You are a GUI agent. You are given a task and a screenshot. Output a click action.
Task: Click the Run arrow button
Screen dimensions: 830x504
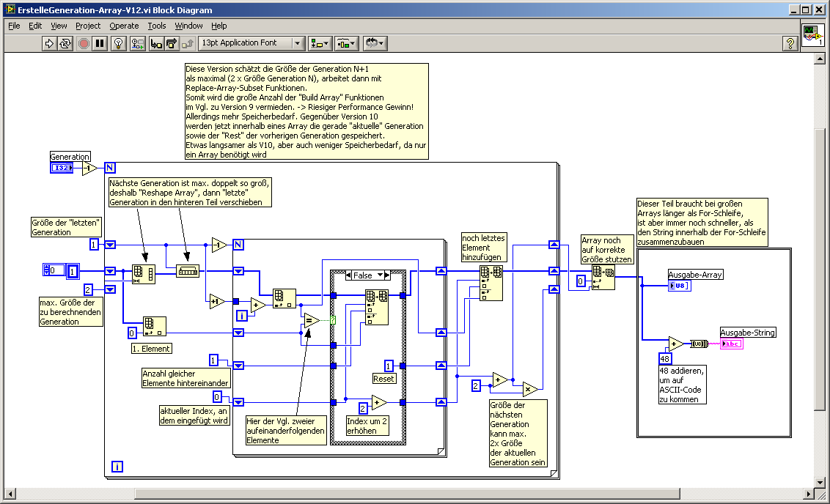(49, 44)
